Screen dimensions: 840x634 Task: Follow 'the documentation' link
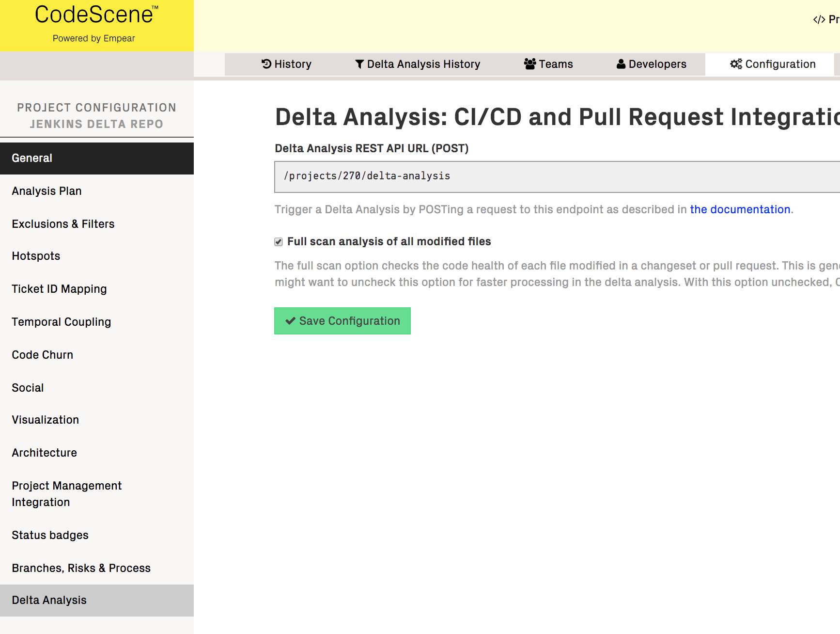(x=740, y=209)
